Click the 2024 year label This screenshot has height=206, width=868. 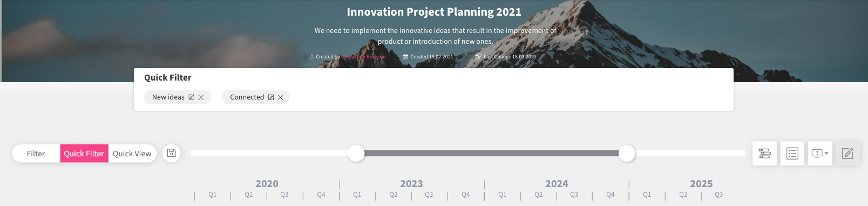557,184
